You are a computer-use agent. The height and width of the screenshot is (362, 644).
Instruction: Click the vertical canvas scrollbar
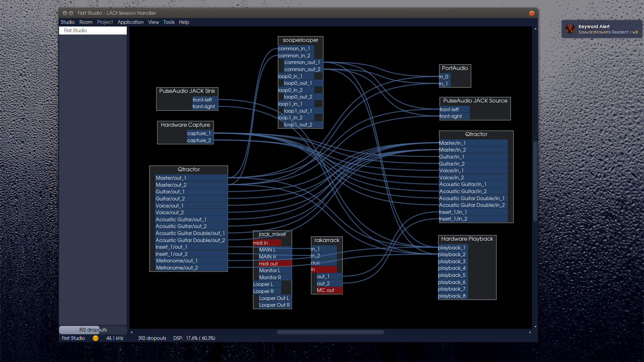[535, 181]
